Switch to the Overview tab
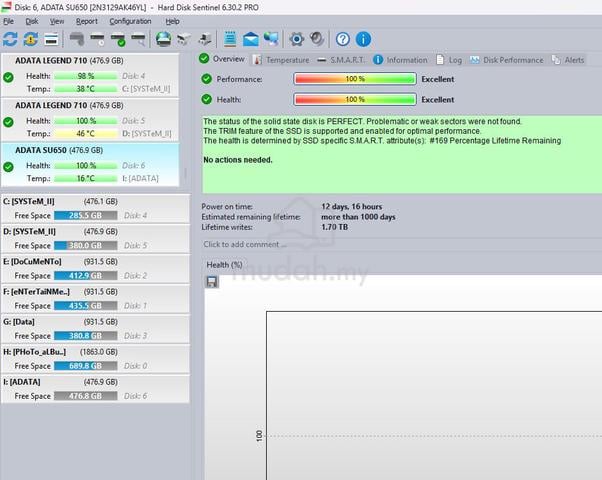The image size is (602, 480). click(x=222, y=59)
